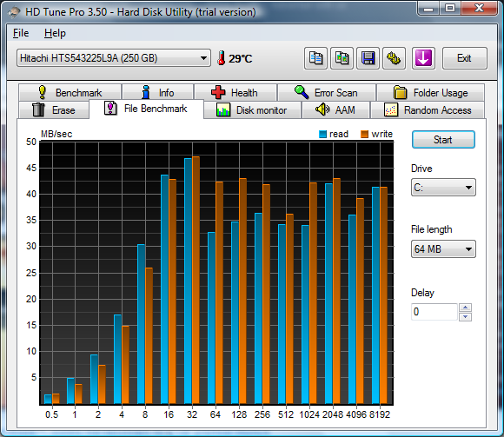Screen dimensions: 504x437
Task: Switch to the Folder Usage tab
Action: pos(430,93)
